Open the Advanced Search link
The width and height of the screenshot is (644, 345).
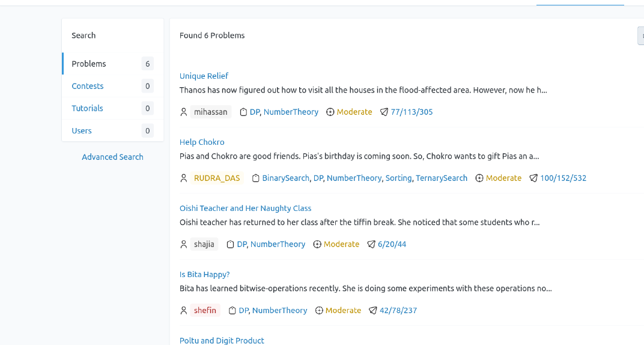[112, 157]
